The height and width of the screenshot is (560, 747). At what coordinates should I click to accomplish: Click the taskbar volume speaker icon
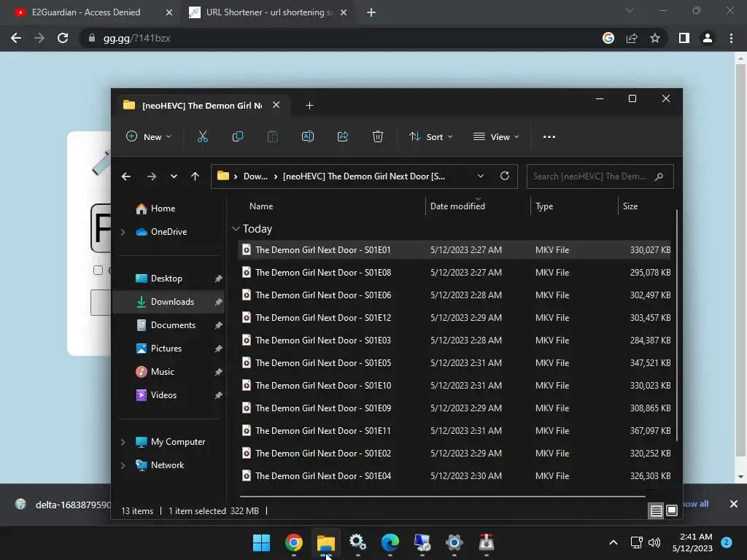pyautogui.click(x=654, y=542)
